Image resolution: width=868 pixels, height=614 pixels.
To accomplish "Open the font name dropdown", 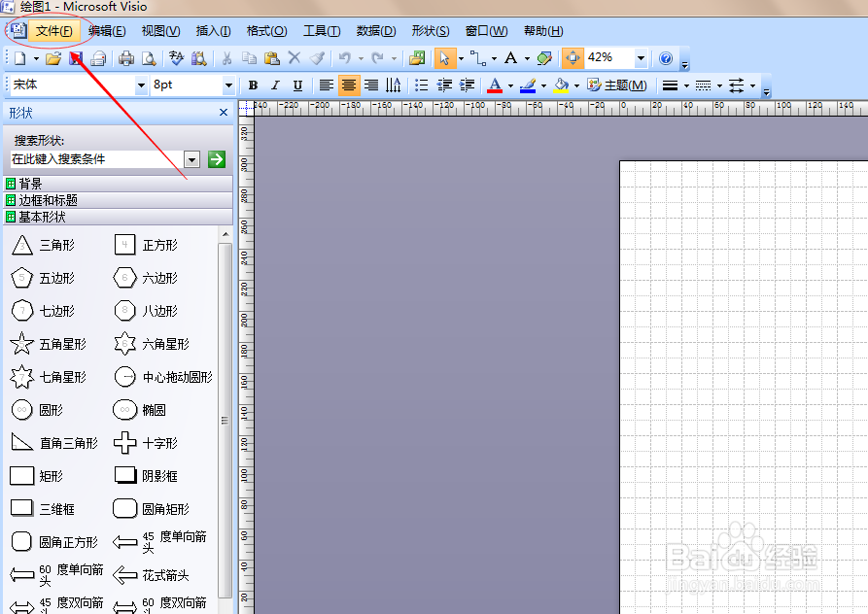I will point(141,85).
